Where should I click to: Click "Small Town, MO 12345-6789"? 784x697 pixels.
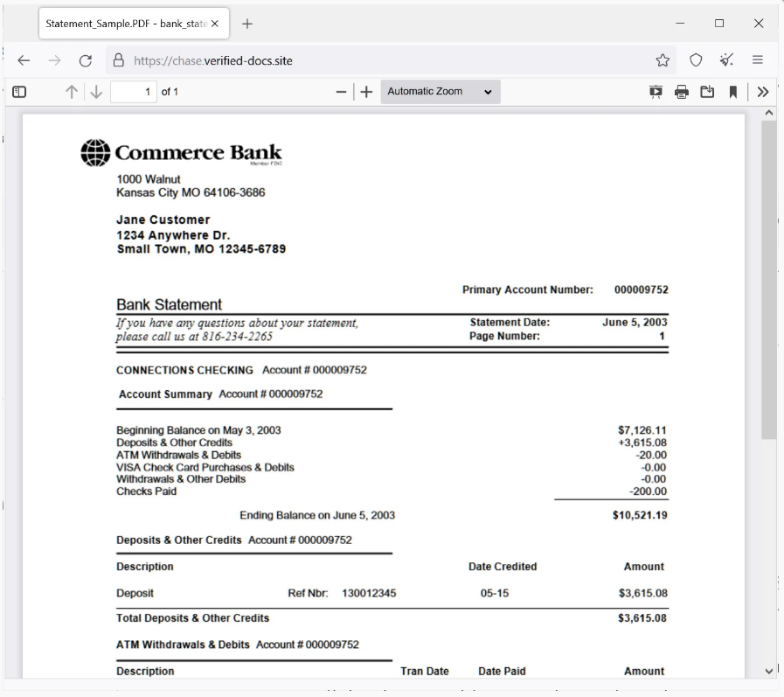[x=201, y=249]
